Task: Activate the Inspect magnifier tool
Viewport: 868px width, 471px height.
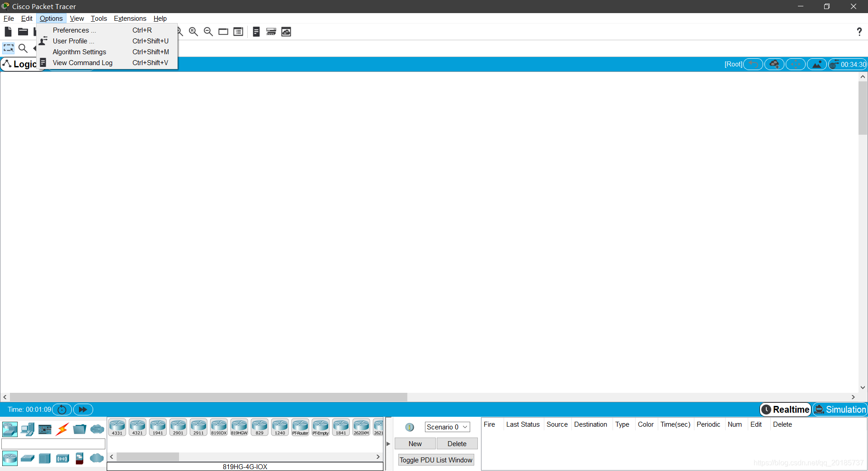Action: pos(23,48)
